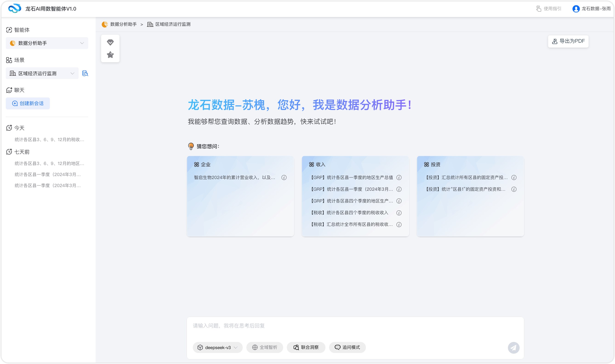Image resolution: width=615 pixels, height=364 pixels.
Task: Click info icon beside 【税收】统计各区县四个季度的税收收入
Action: [399, 213]
